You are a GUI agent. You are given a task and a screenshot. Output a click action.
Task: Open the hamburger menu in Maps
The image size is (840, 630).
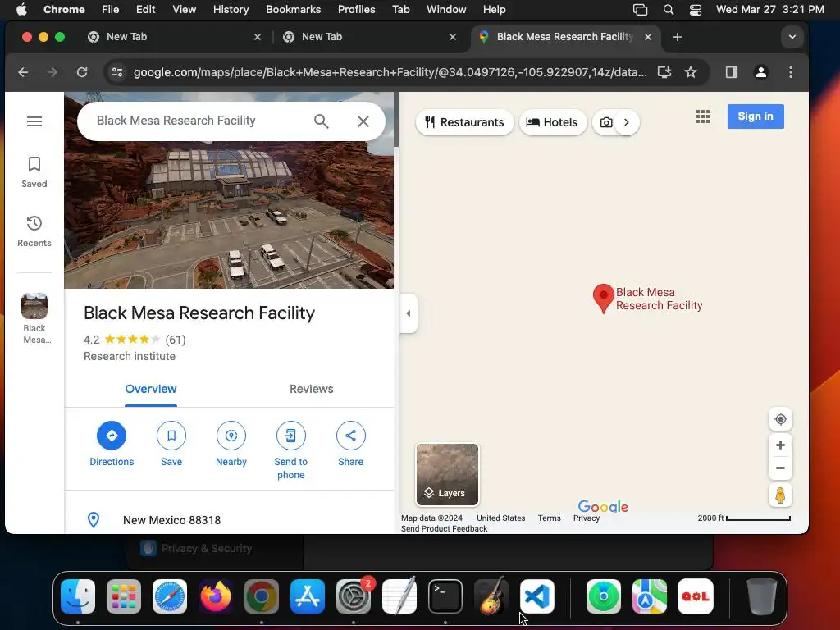(x=34, y=121)
